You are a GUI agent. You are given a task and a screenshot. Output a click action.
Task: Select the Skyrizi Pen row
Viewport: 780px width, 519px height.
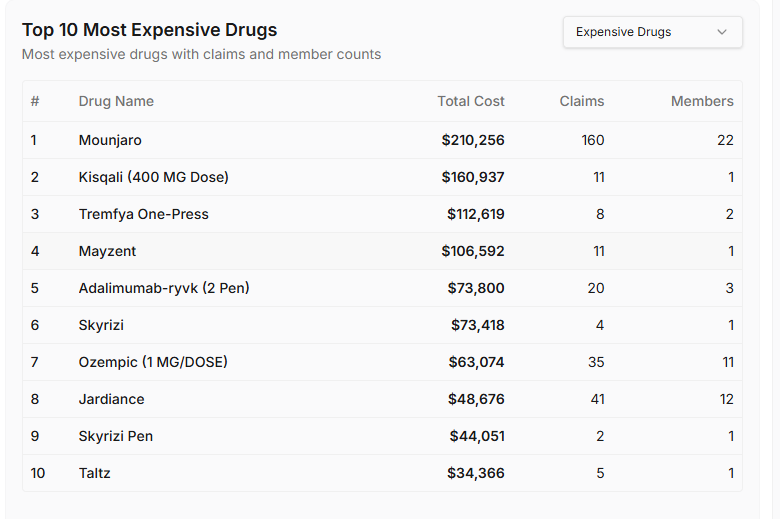coord(116,436)
